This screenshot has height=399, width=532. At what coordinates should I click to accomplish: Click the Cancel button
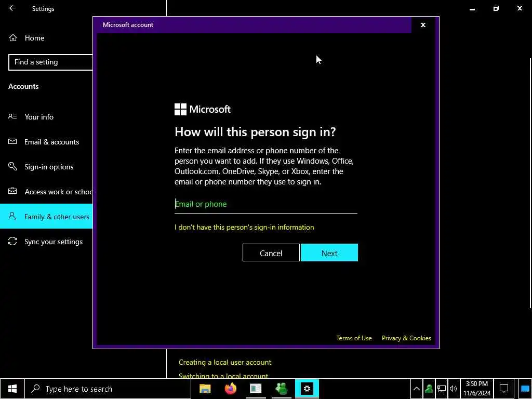coord(271,253)
